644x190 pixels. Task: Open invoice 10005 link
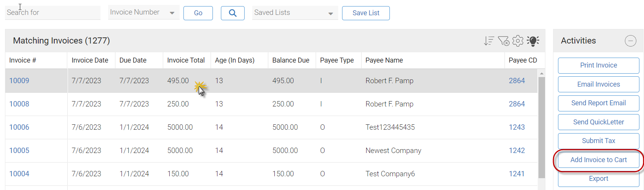tap(19, 150)
